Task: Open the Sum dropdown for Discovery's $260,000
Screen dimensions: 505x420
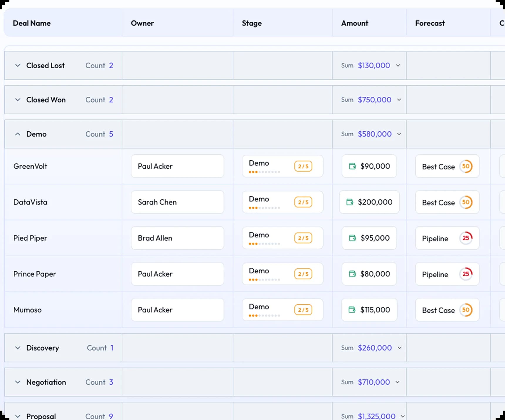Action: [x=399, y=348]
